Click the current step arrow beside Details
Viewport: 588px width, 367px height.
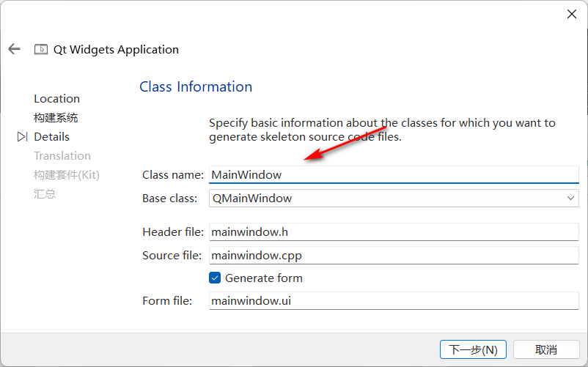tap(22, 137)
